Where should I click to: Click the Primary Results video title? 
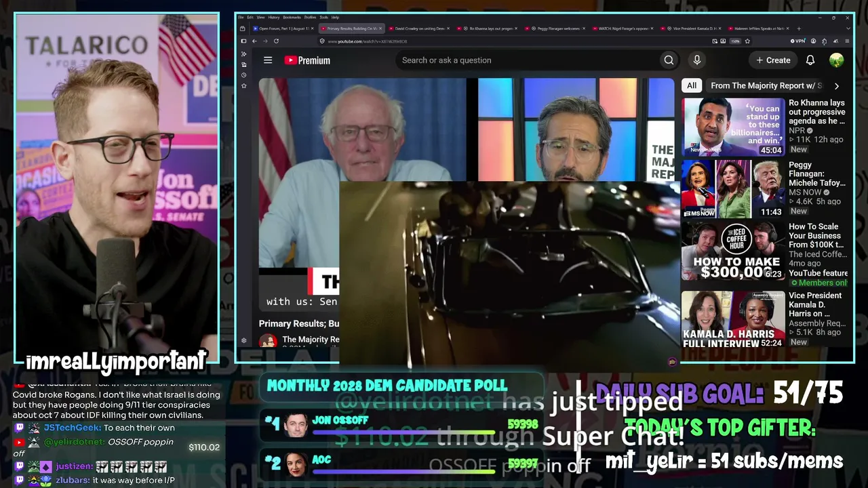tap(299, 324)
